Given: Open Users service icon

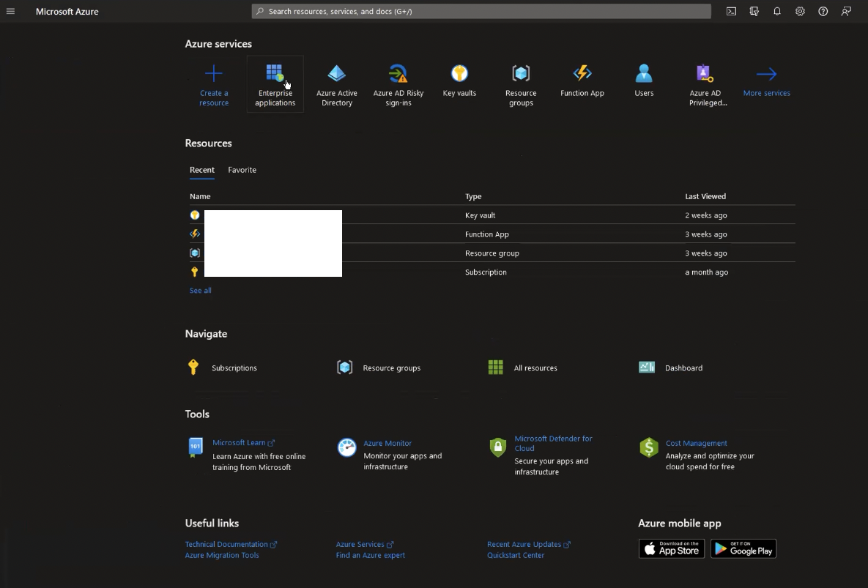Looking at the screenshot, I should [x=644, y=73].
